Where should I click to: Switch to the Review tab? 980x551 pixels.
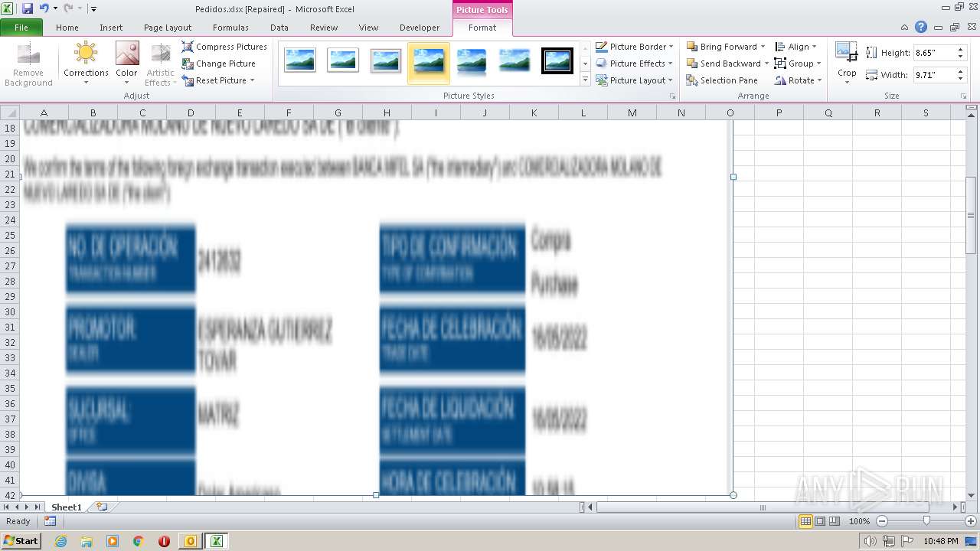[324, 28]
